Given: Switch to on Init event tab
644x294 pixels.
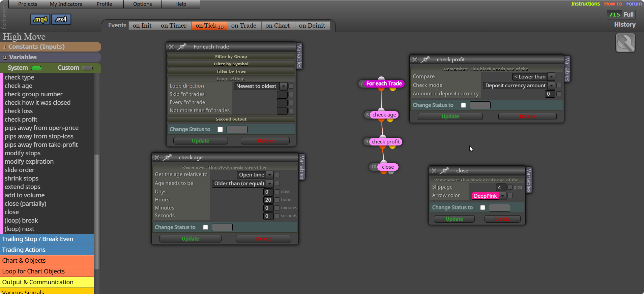Looking at the screenshot, I should coord(142,26).
